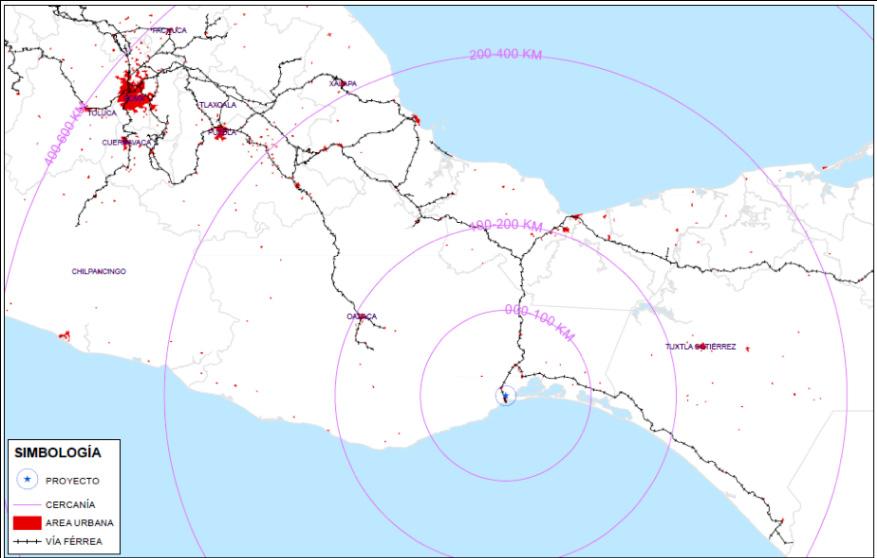877x558 pixels.
Task: Click the large red Mexico City urban area
Action: (133, 92)
